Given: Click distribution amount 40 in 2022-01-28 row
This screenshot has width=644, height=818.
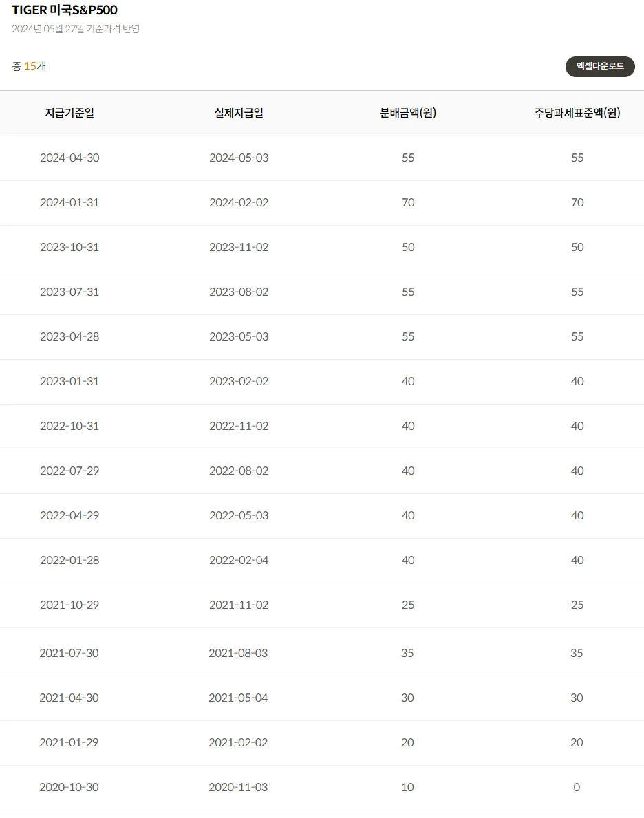Looking at the screenshot, I should click(408, 560).
